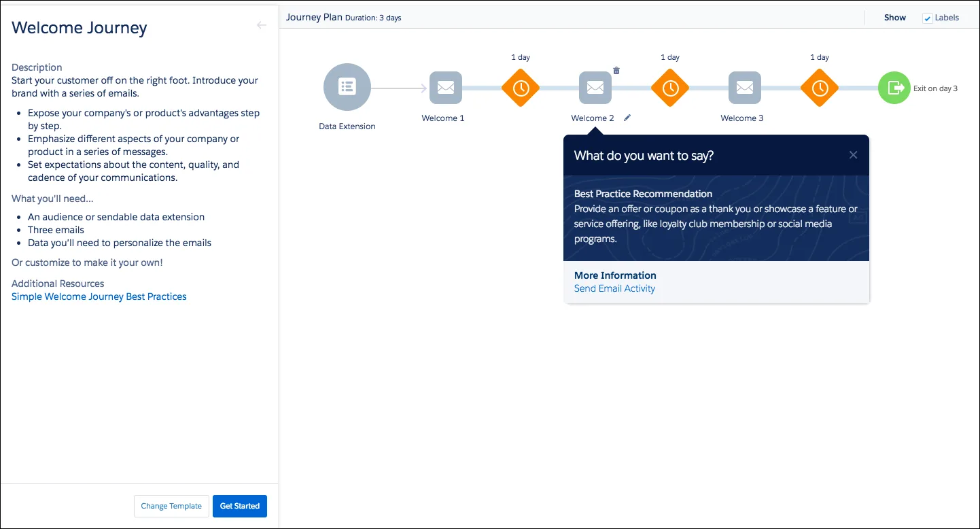Click the wait clock after Welcome 3
This screenshot has height=529, width=980.
(x=820, y=88)
